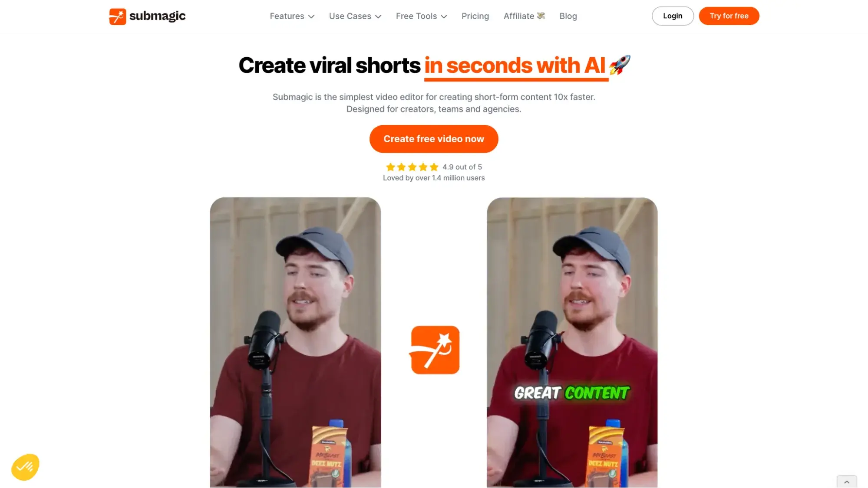Screen dimensions: 868x488
Task: Open the Blog menu item
Action: tap(568, 16)
